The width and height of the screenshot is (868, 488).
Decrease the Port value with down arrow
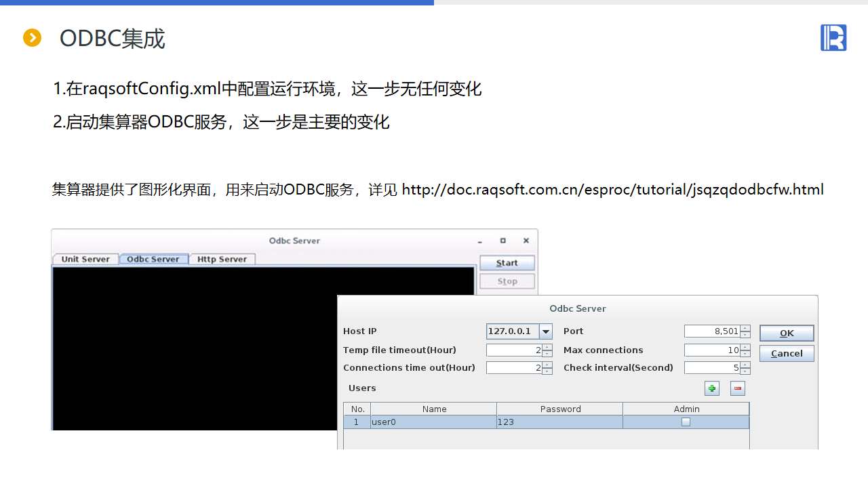[745, 334]
